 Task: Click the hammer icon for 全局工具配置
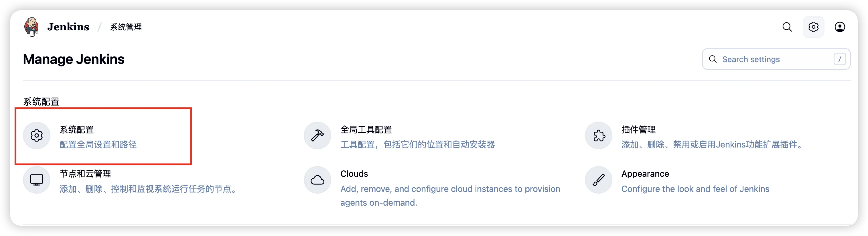[x=317, y=135]
